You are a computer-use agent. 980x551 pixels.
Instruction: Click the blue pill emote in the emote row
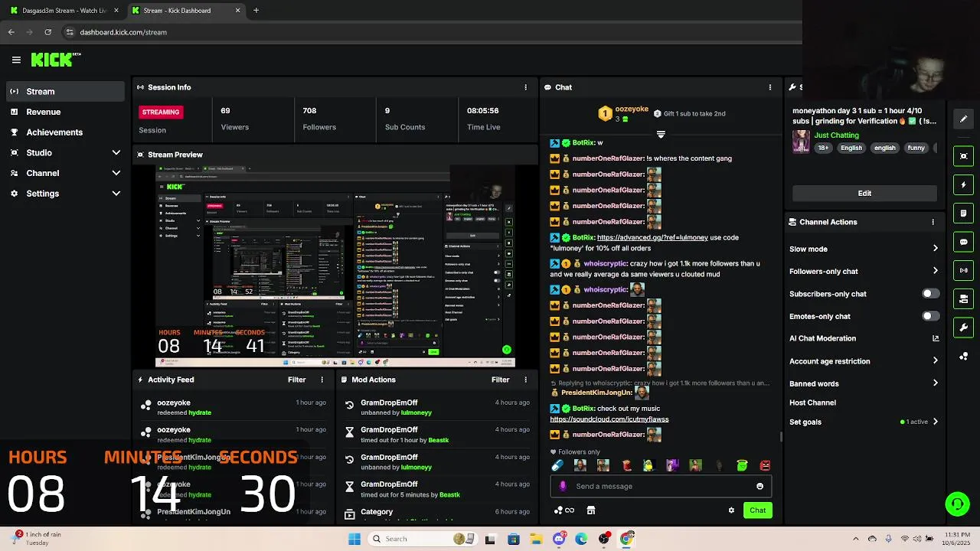(557, 465)
